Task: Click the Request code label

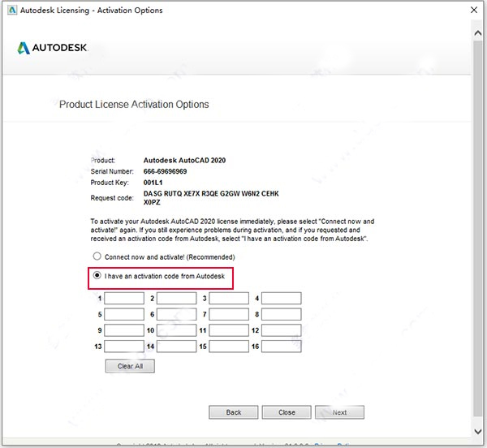Action: [x=112, y=198]
